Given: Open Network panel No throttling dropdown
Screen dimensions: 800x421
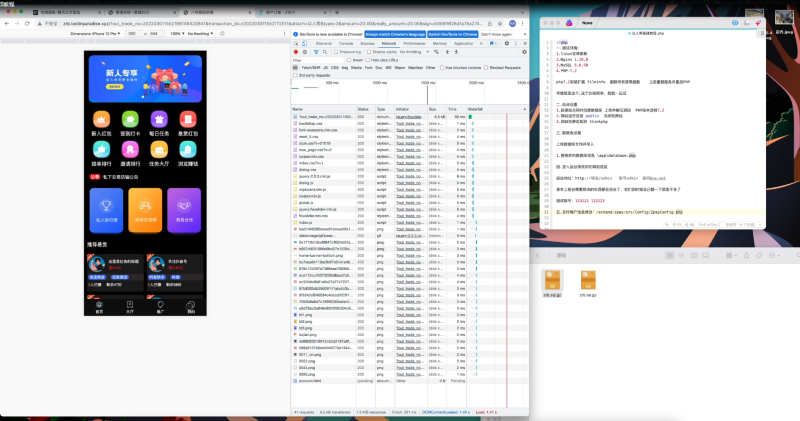Looking at the screenshot, I should tap(414, 52).
